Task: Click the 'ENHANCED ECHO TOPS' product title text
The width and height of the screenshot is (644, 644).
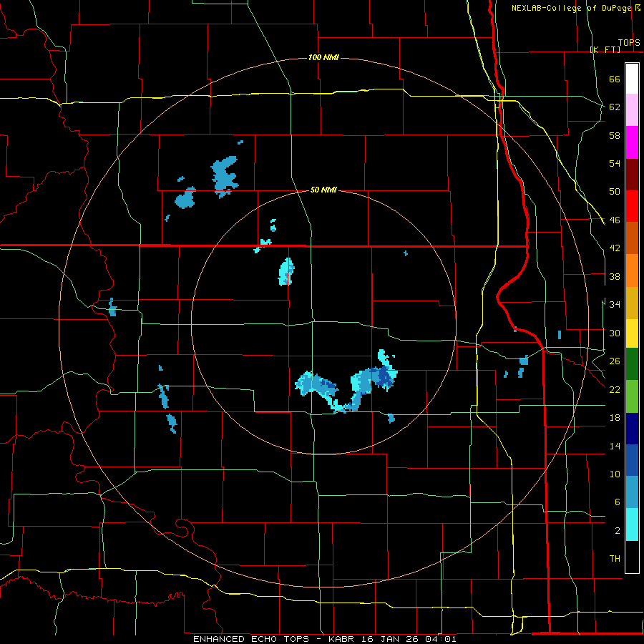Action: 251,639
